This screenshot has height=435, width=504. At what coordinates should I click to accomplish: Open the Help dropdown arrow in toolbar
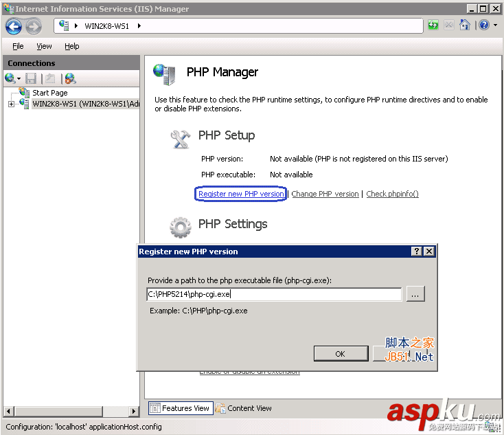point(495,25)
